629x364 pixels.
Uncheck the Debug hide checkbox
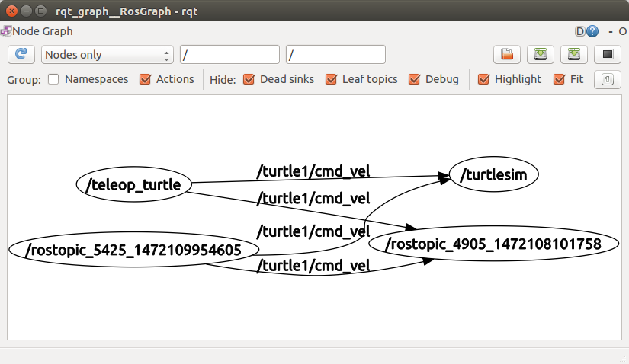[415, 79]
